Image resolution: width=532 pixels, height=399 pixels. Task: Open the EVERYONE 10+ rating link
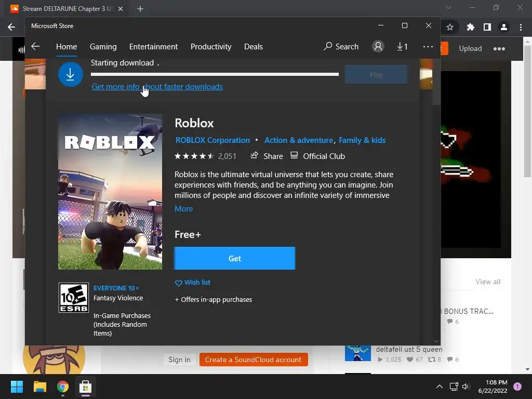[116, 288]
